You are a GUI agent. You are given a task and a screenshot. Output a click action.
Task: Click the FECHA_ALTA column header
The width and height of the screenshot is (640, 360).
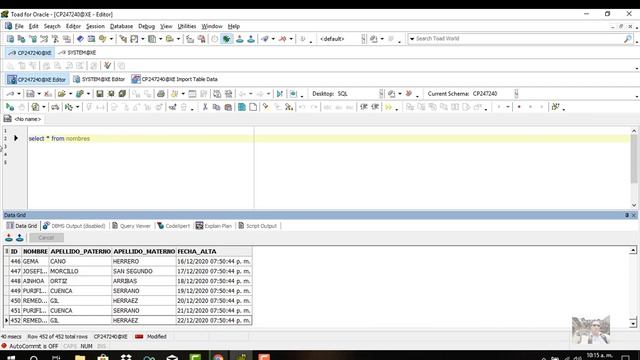click(214, 251)
